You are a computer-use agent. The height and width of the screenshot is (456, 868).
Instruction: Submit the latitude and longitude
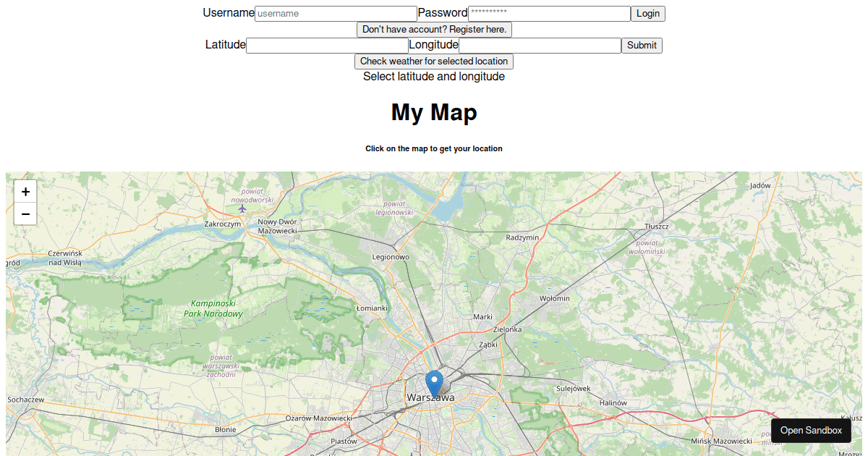point(642,46)
